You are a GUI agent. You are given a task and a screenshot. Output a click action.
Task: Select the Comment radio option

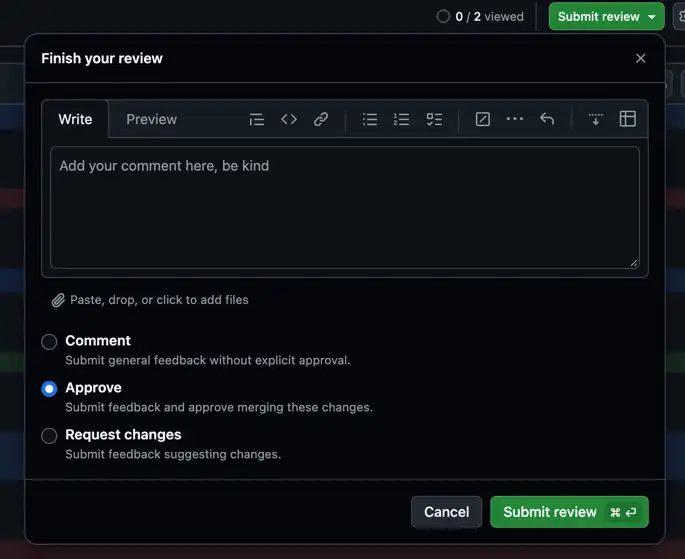click(x=49, y=342)
